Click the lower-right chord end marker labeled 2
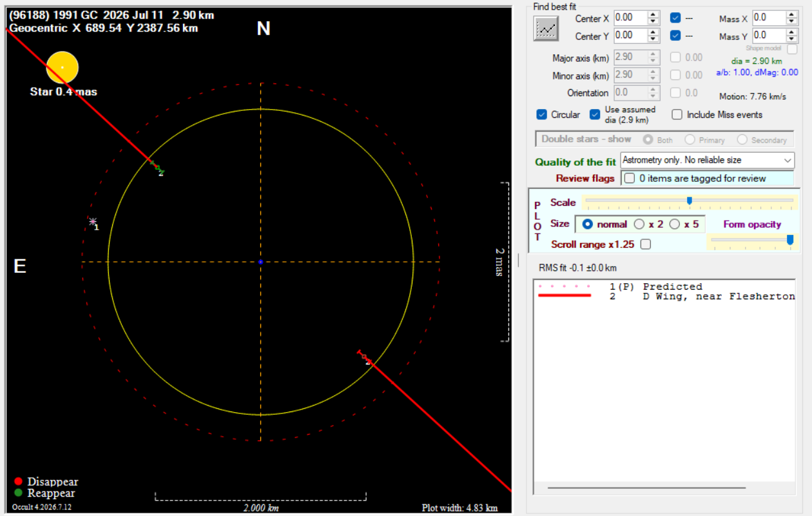The height and width of the screenshot is (516, 812). pos(364,356)
